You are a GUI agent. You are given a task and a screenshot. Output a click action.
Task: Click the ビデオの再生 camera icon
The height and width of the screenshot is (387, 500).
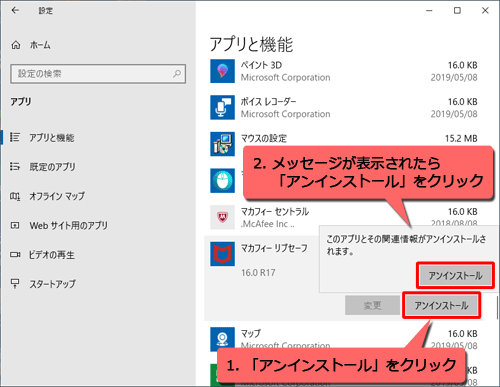[x=15, y=255]
